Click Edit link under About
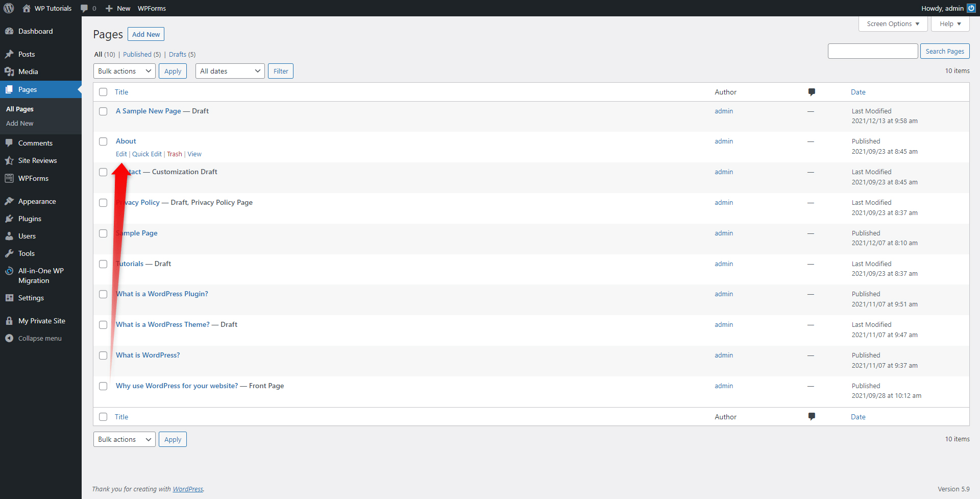The width and height of the screenshot is (980, 499). (x=121, y=154)
